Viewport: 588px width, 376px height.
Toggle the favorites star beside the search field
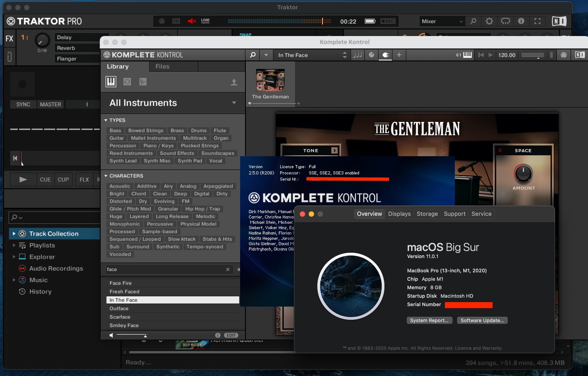239,269
